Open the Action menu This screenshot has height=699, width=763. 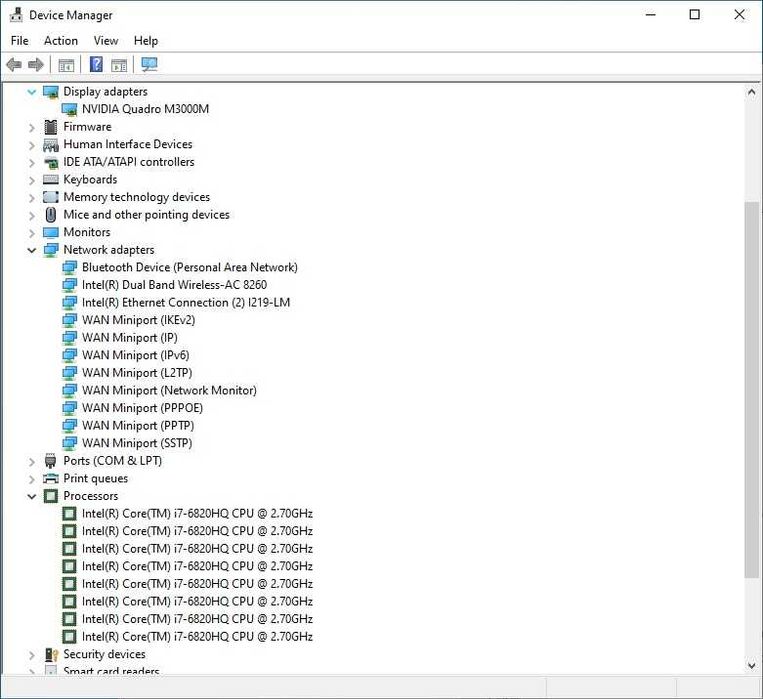(61, 40)
